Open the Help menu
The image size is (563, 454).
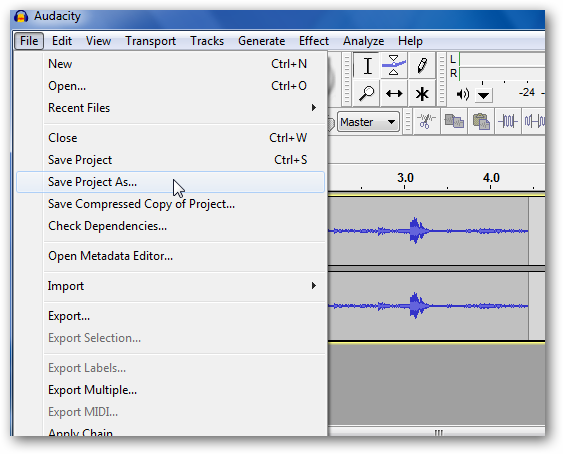410,41
